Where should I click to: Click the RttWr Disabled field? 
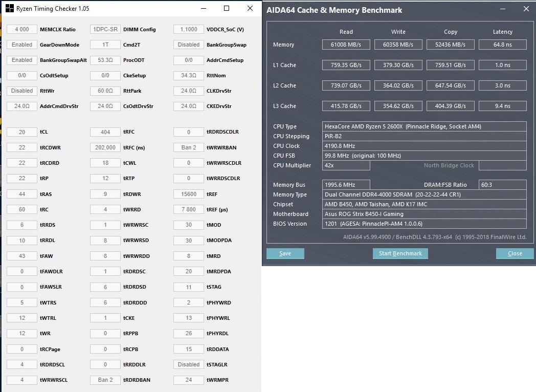pos(22,91)
